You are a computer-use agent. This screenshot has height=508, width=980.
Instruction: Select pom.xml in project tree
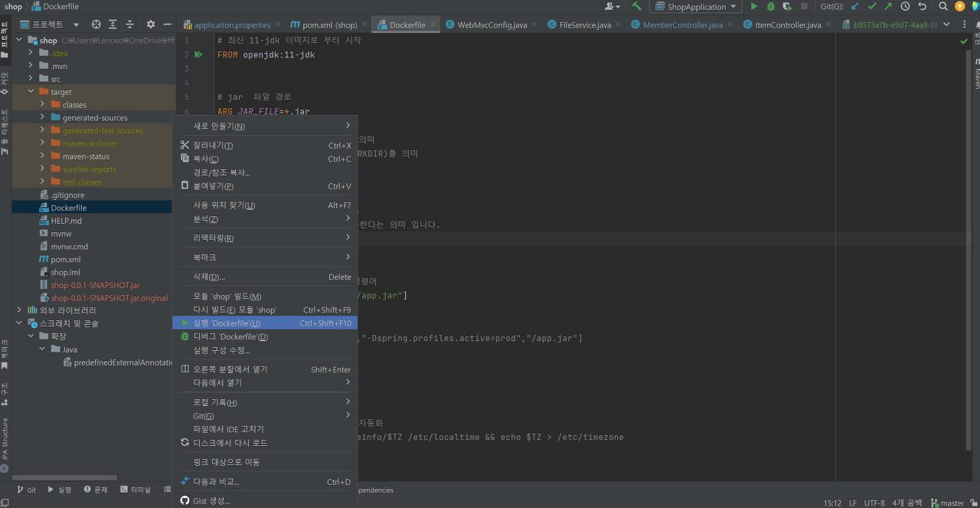pyautogui.click(x=65, y=259)
